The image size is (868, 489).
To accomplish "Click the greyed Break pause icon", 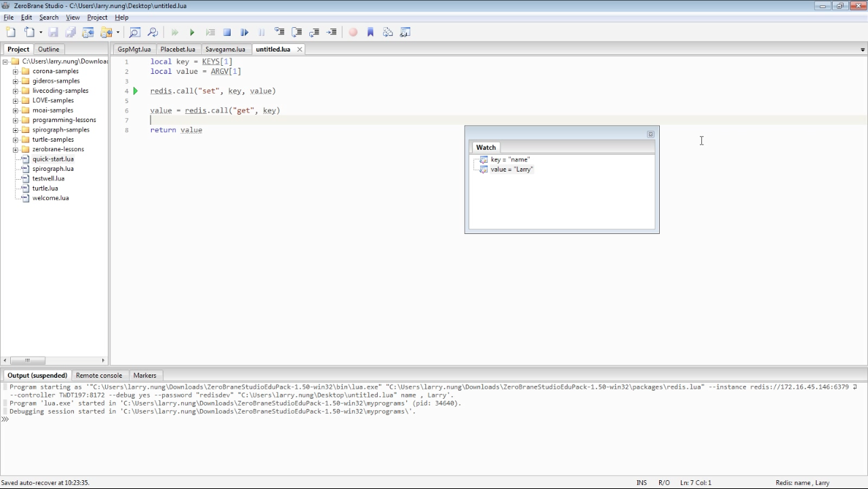I will (x=262, y=32).
